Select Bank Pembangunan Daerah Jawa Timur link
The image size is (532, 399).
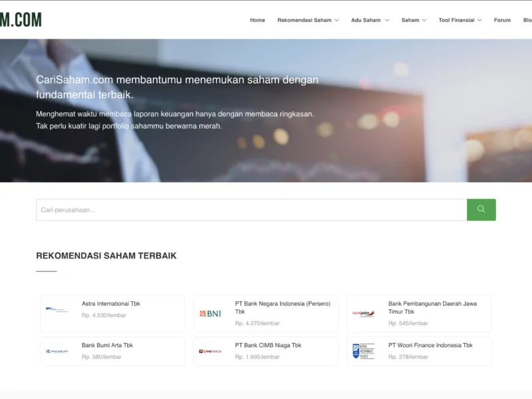pyautogui.click(x=432, y=307)
